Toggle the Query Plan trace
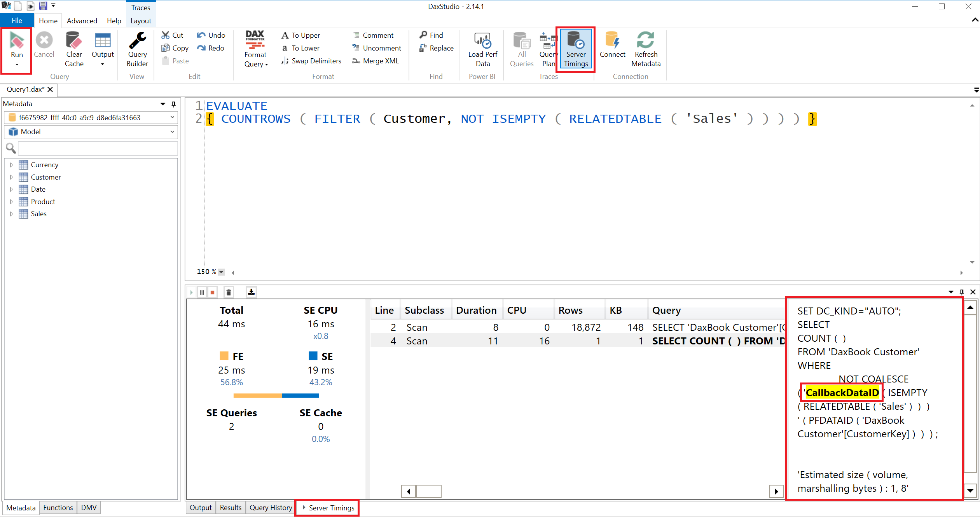 [548, 49]
